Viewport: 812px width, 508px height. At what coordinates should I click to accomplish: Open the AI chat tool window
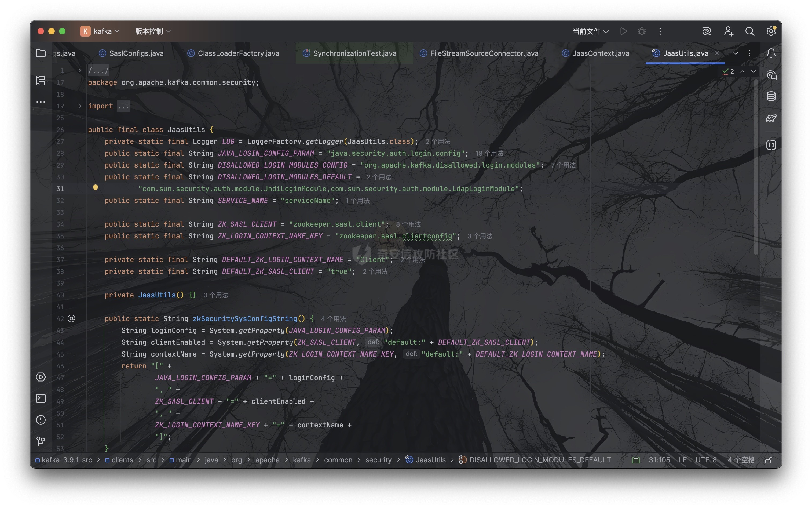(771, 75)
